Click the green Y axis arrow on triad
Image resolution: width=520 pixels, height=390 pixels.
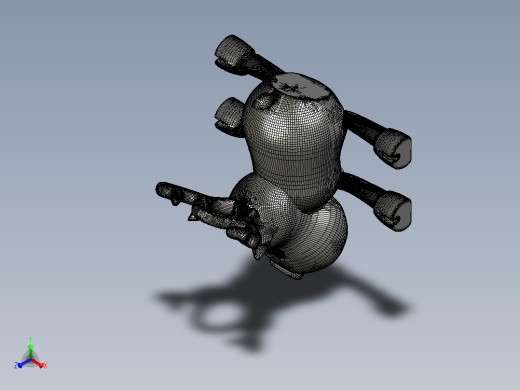pos(30,351)
